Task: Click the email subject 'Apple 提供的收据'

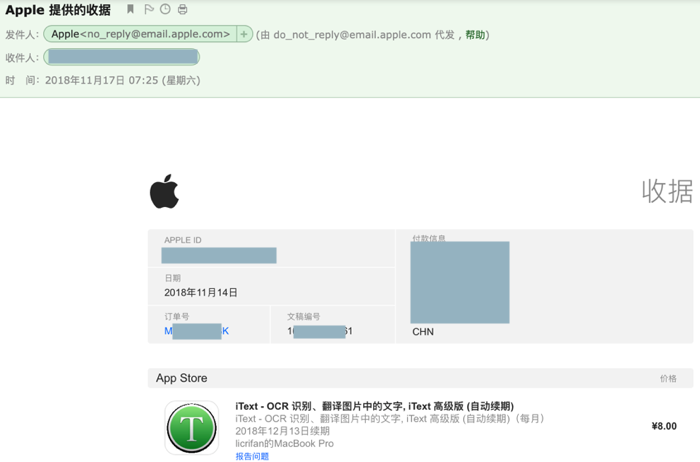Action: [58, 10]
